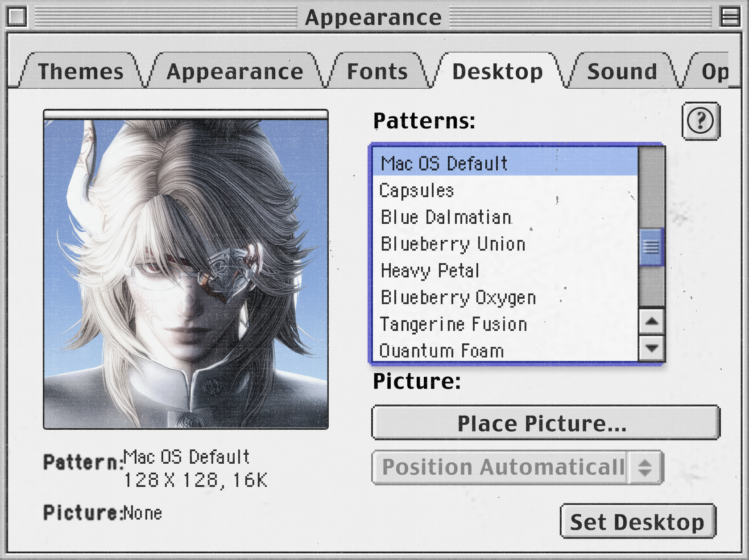Open the Fonts tab
749x560 pixels.
click(377, 71)
